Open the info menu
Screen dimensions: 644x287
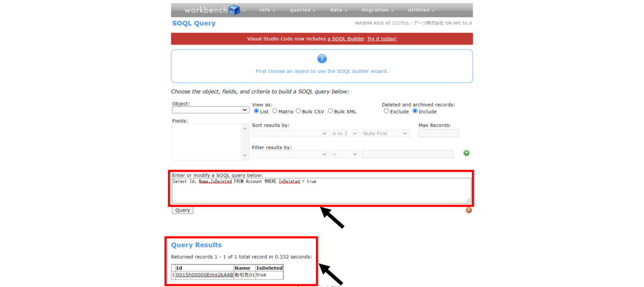tap(267, 10)
